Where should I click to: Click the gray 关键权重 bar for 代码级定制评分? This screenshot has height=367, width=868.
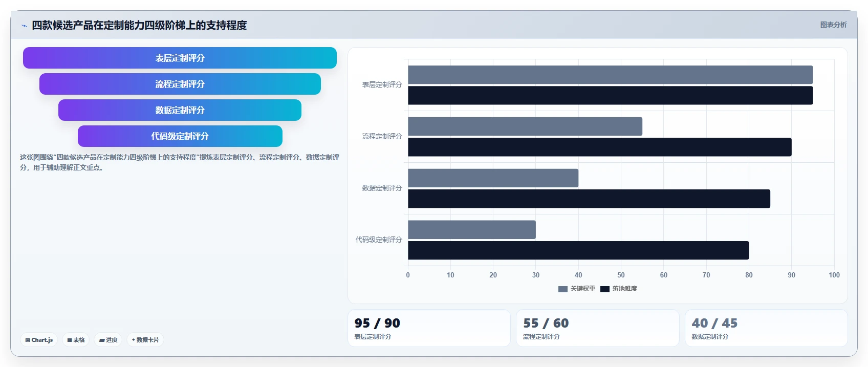472,230
